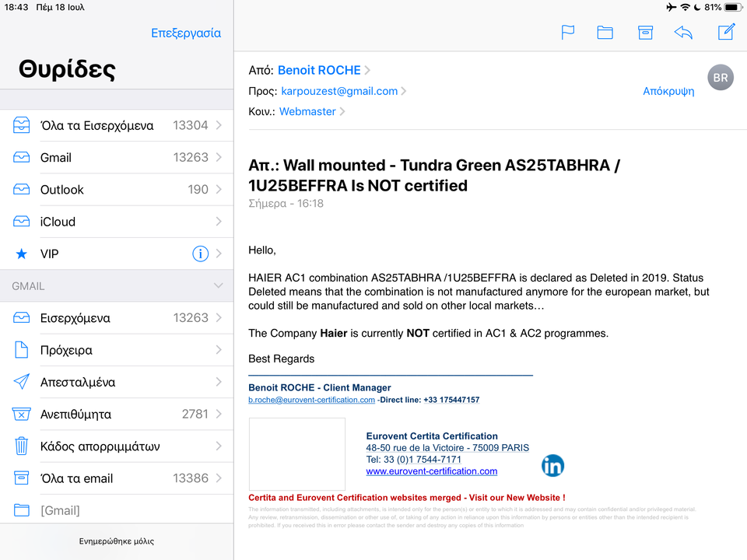Viewport: 747px width, 560px height.
Task: Click the Ανεπιθύμητα junk icon
Action: [x=22, y=414]
